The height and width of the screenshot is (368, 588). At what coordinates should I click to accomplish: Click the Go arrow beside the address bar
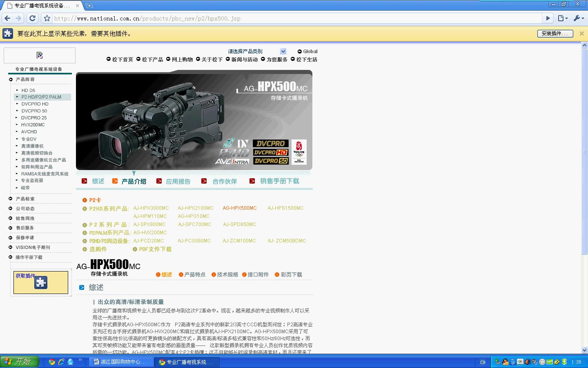click(548, 18)
